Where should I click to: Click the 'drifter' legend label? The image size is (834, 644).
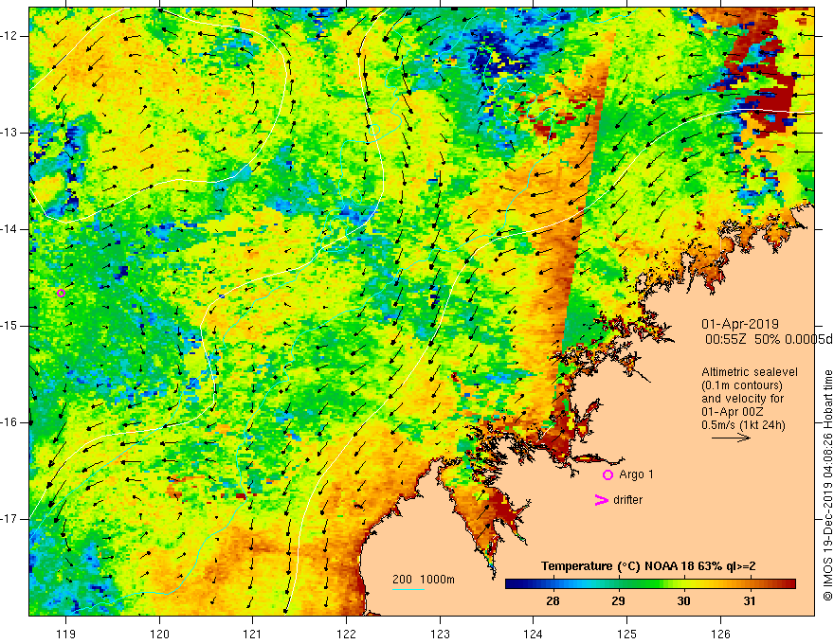[x=627, y=500]
